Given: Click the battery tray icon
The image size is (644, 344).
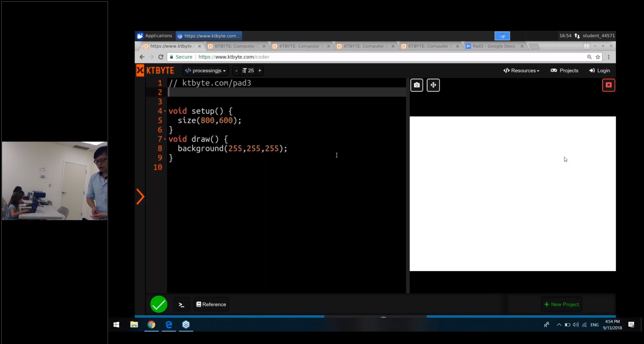Looking at the screenshot, I should 567,325.
